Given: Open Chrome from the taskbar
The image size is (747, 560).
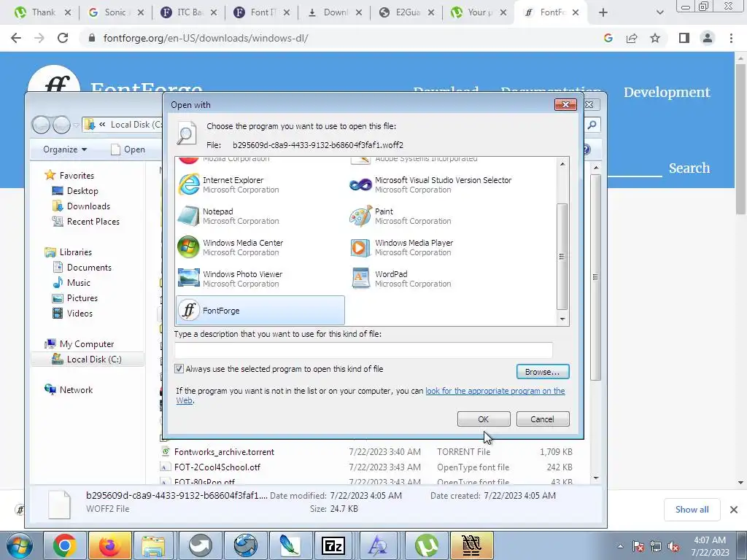Looking at the screenshot, I should (x=64, y=545).
